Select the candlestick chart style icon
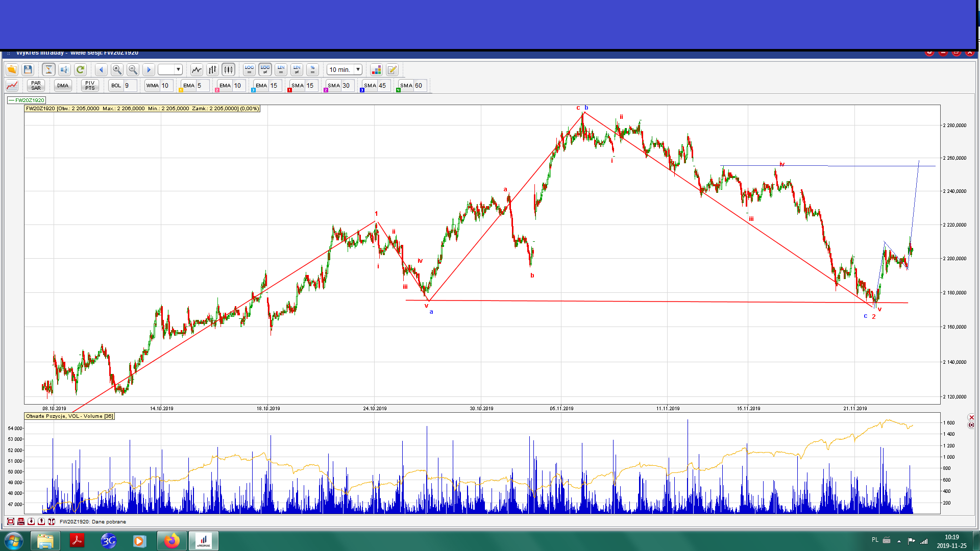The width and height of the screenshot is (980, 551). point(228,69)
